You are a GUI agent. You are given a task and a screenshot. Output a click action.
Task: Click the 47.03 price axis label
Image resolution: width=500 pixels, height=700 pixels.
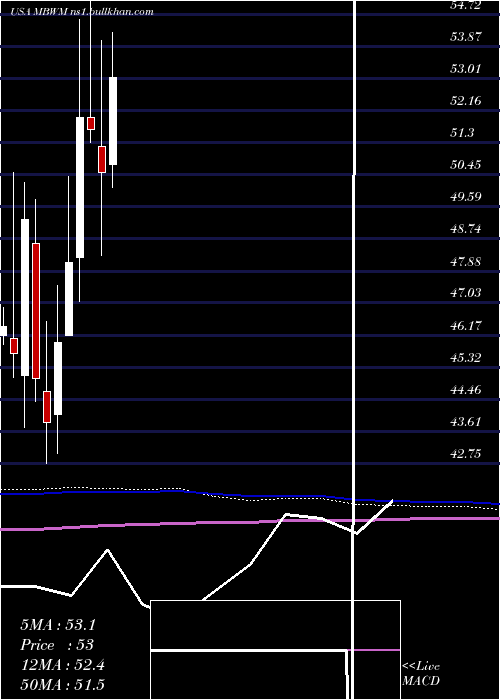click(x=466, y=293)
